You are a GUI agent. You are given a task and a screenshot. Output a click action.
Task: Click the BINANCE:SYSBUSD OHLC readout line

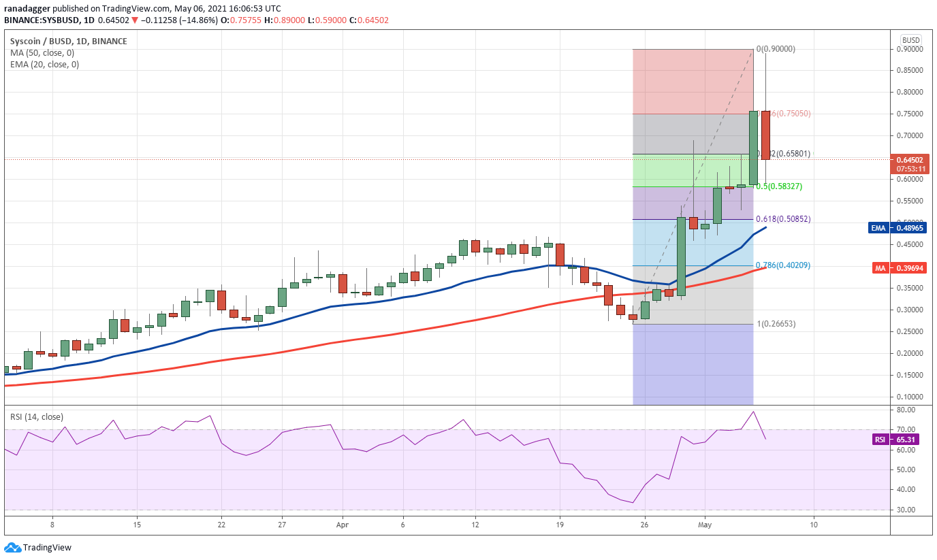[196, 20]
